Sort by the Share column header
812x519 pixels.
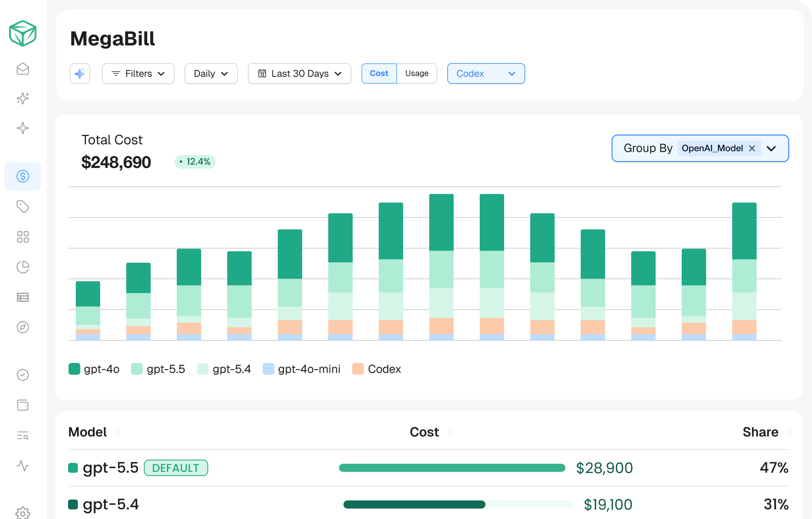click(760, 432)
